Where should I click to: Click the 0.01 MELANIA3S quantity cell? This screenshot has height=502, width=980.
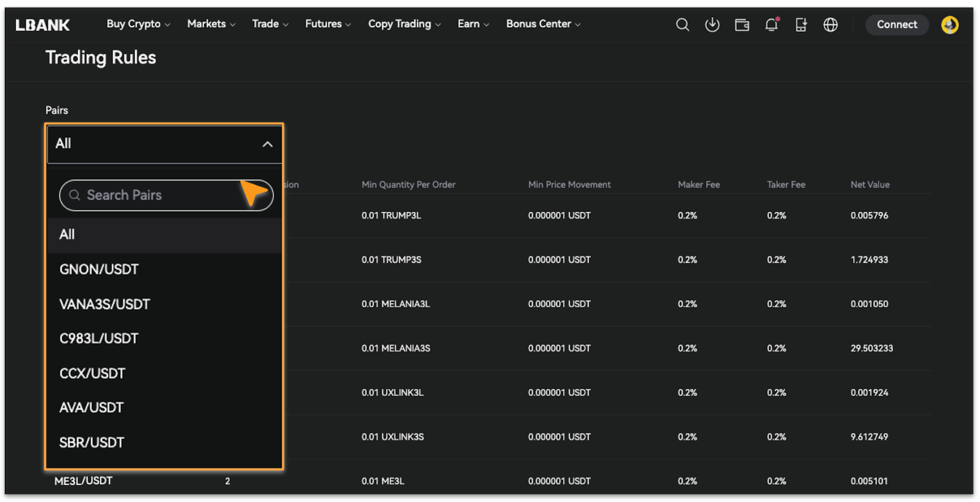pyautogui.click(x=396, y=348)
